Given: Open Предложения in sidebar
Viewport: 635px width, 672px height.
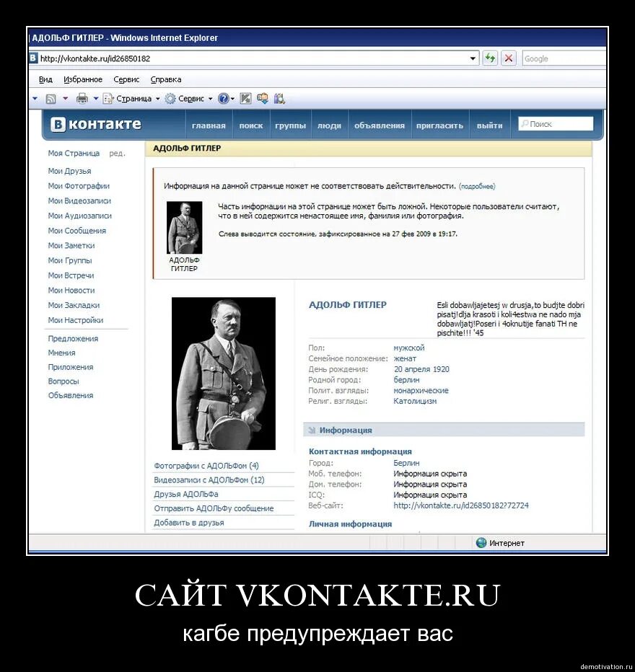Looking at the screenshot, I should click(x=73, y=339).
